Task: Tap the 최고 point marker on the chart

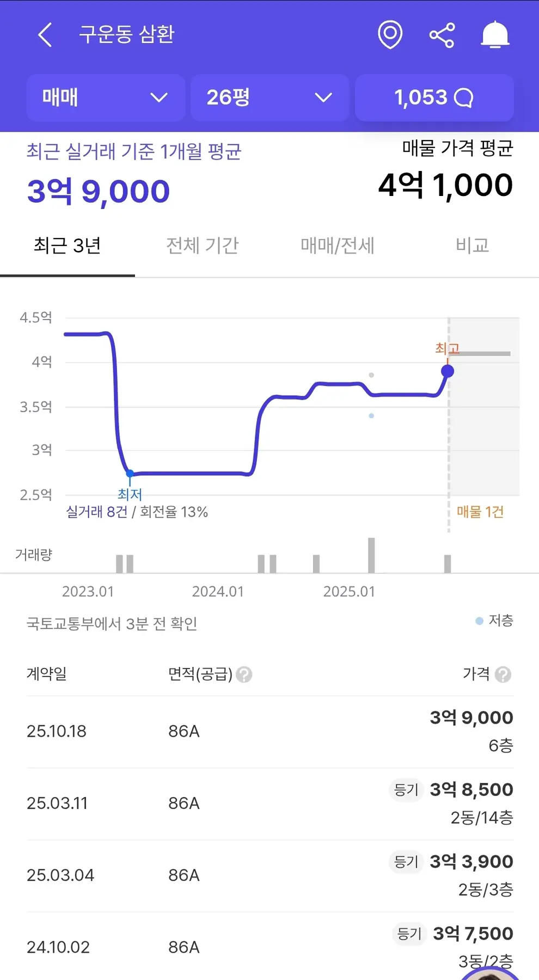Action: (x=448, y=371)
